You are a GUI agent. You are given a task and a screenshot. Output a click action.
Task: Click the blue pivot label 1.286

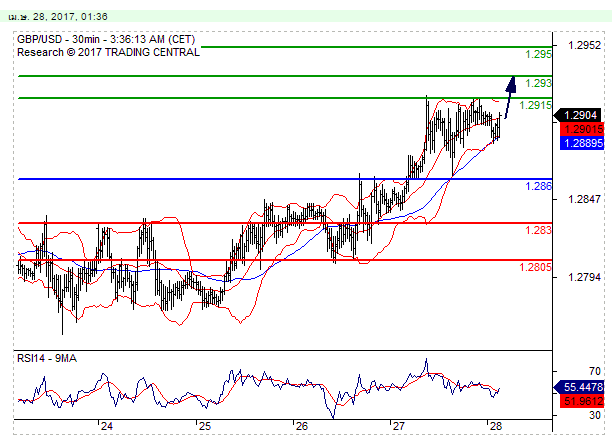click(x=538, y=186)
